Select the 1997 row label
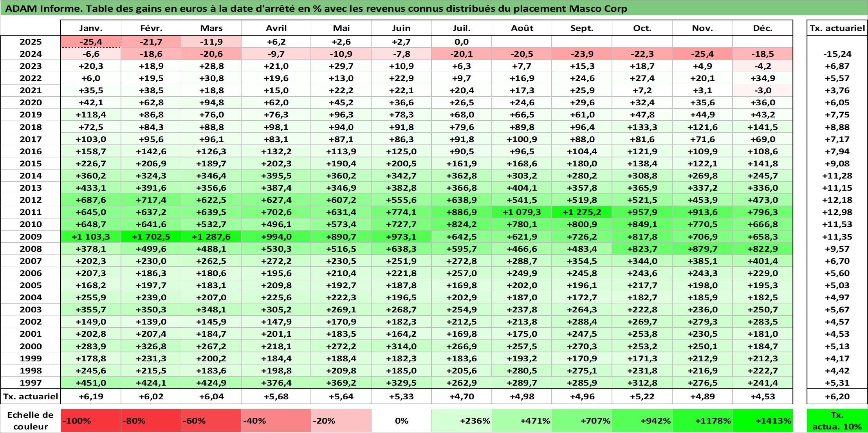 (31, 382)
